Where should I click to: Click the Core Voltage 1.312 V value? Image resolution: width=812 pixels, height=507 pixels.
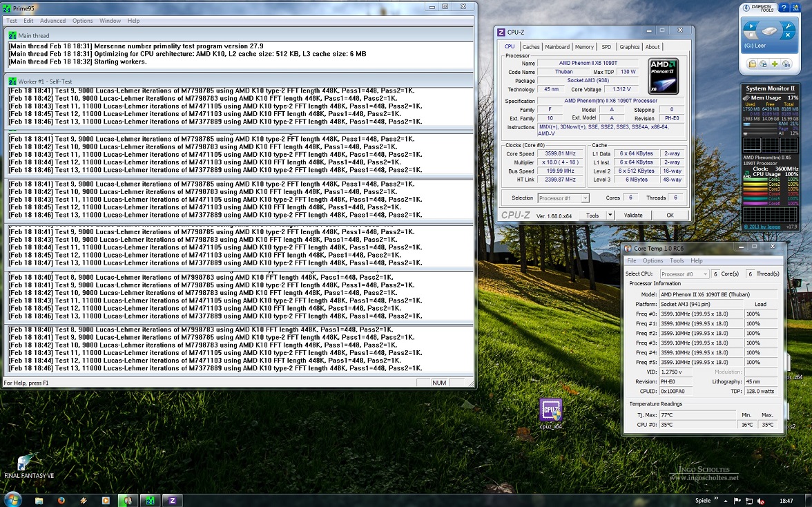pos(621,89)
